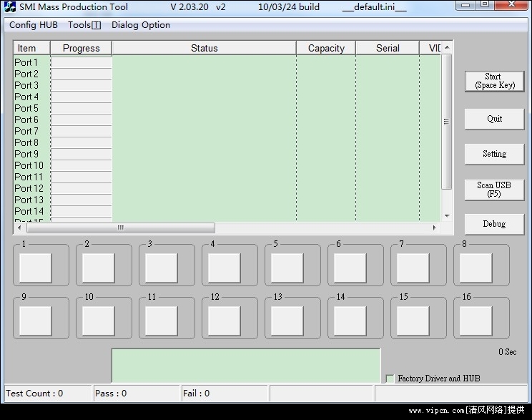532x420 pixels.
Task: Click the 0 Sec timer label
Action: click(x=508, y=352)
